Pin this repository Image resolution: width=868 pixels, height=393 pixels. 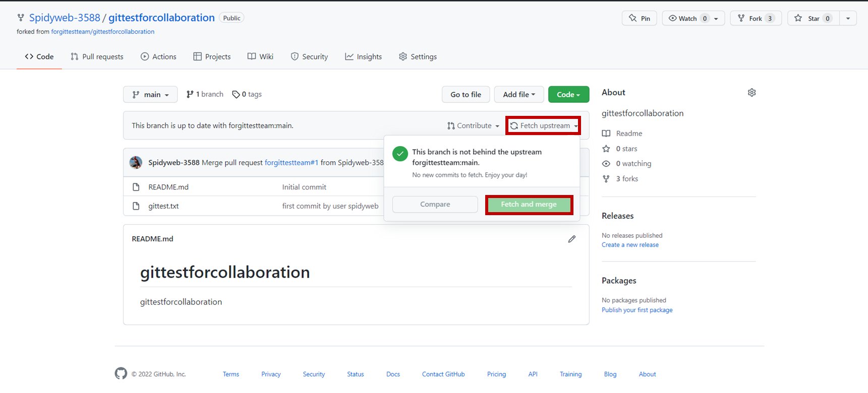tap(640, 18)
